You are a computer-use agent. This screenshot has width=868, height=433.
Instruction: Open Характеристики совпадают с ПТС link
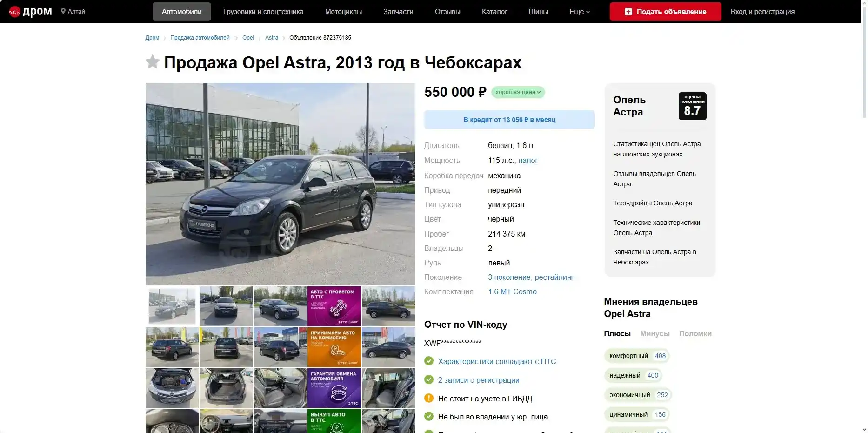(x=497, y=361)
